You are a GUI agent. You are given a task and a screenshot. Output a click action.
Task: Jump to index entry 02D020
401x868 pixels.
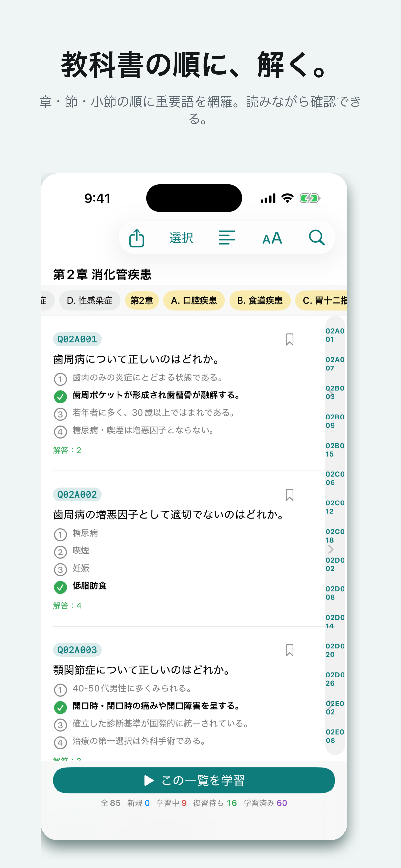point(334,650)
